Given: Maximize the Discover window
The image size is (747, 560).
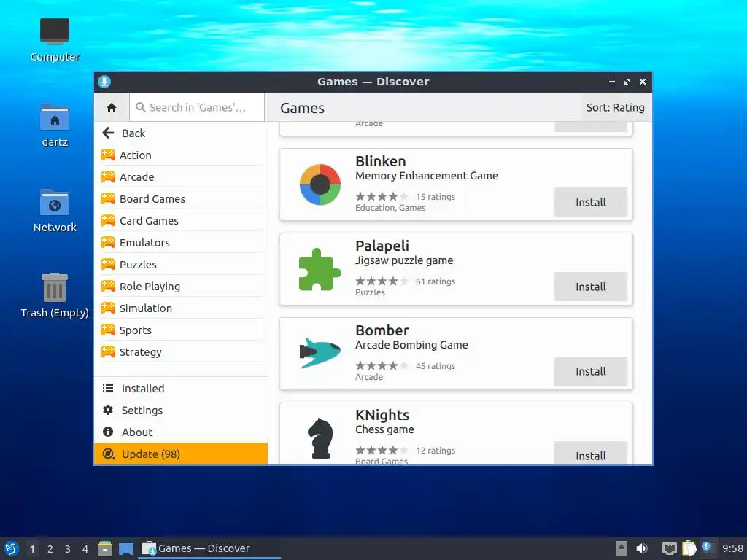Looking at the screenshot, I should [627, 82].
